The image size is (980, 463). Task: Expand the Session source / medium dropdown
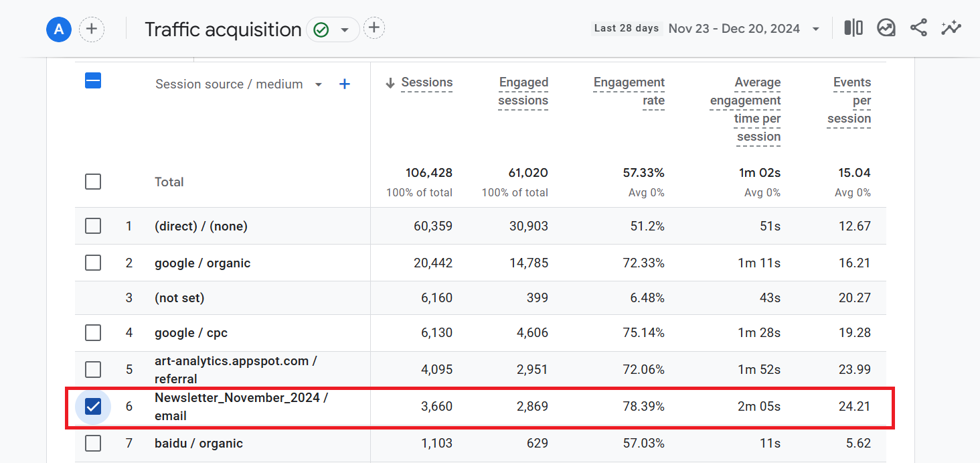[x=317, y=84]
